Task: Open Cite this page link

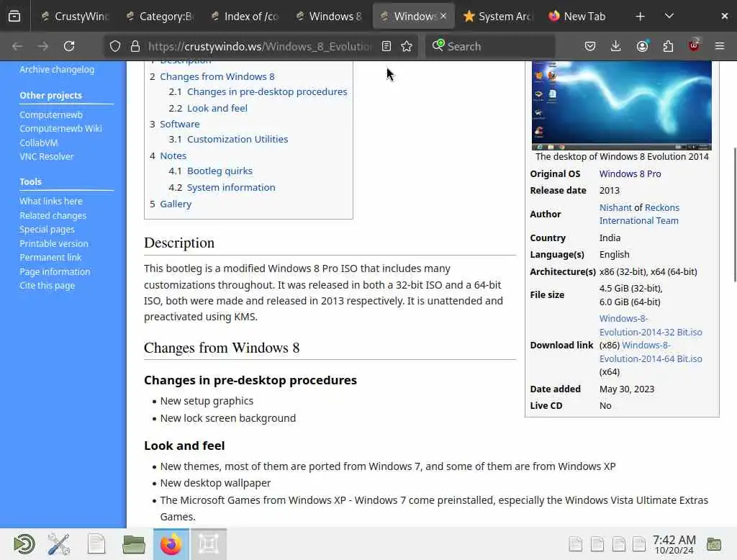Action: 47,286
